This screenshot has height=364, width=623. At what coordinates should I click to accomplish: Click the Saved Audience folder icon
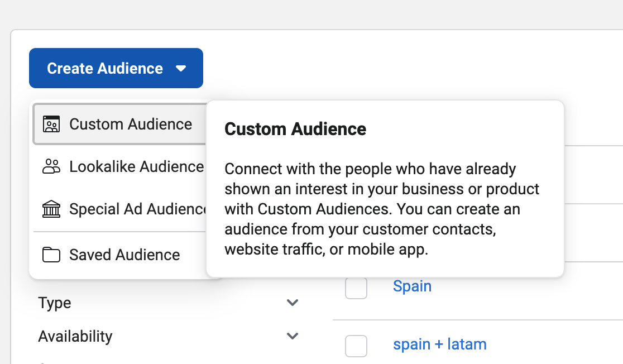pyautogui.click(x=51, y=255)
